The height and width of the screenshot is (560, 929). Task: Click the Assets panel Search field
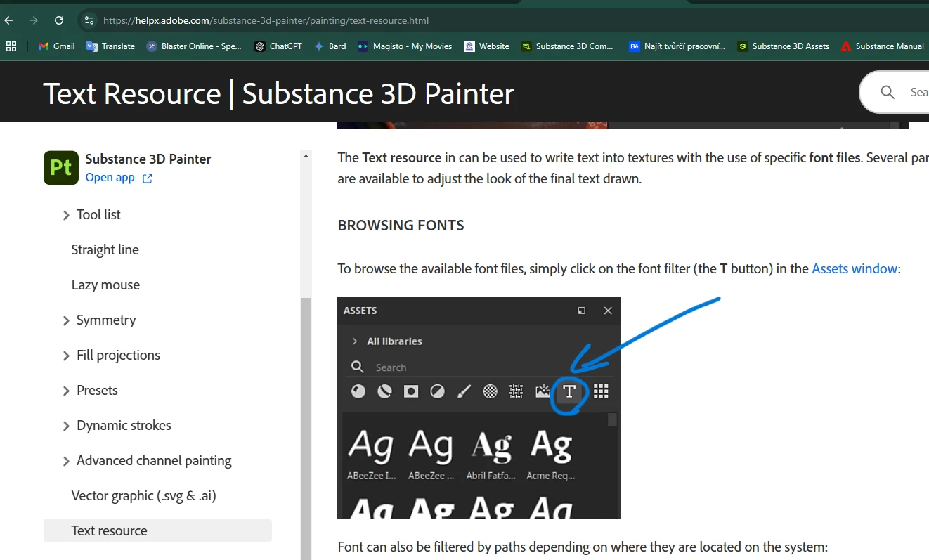pos(481,367)
